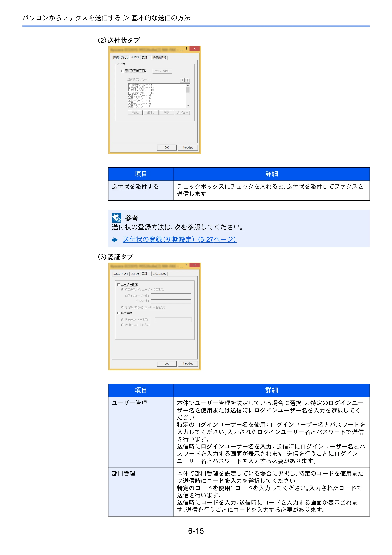Enable the 送付状を添付する checkbox
Viewport: 392px width, 555px height.
pyautogui.click(x=122, y=71)
